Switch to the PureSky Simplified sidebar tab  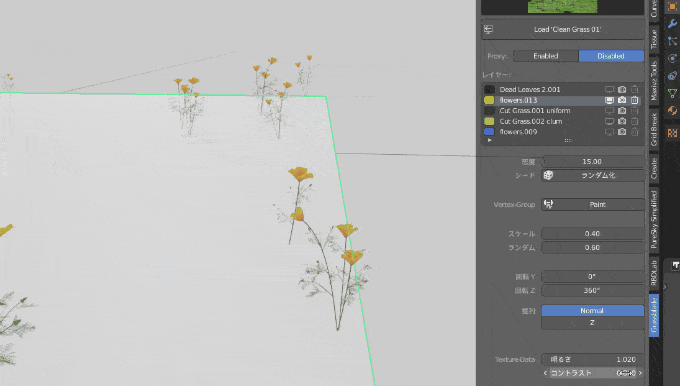pos(654,220)
